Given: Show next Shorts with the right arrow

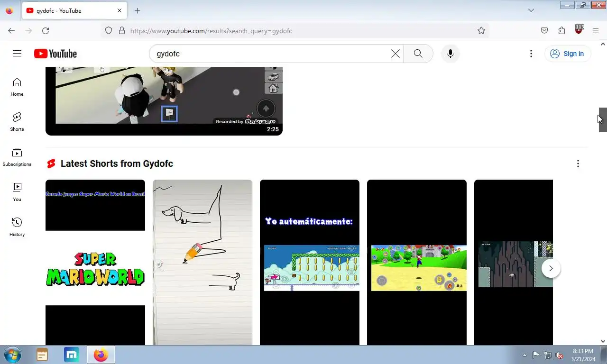Looking at the screenshot, I should pyautogui.click(x=551, y=268).
